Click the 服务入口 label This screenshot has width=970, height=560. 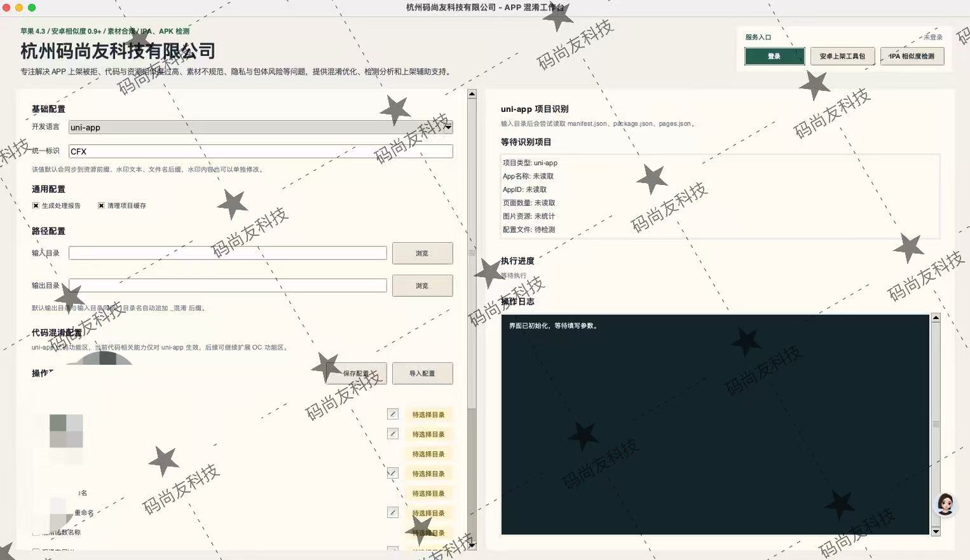758,37
